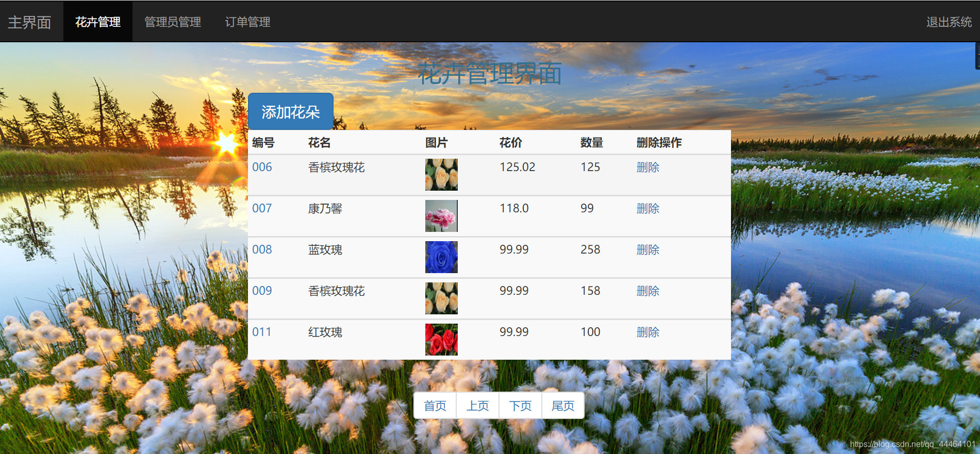This screenshot has width=980, height=454.
Task: Click the 红玫瑰 red rose thumbnail
Action: (441, 340)
